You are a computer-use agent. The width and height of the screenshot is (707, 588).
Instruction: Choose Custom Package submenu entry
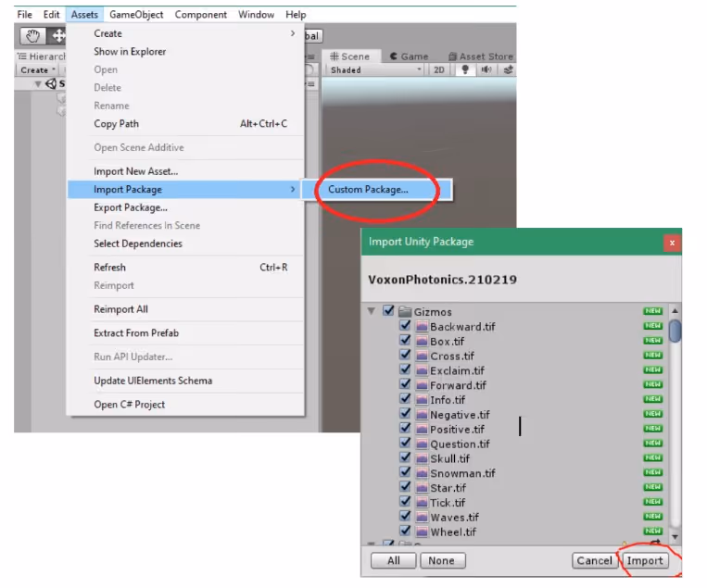tap(377, 189)
